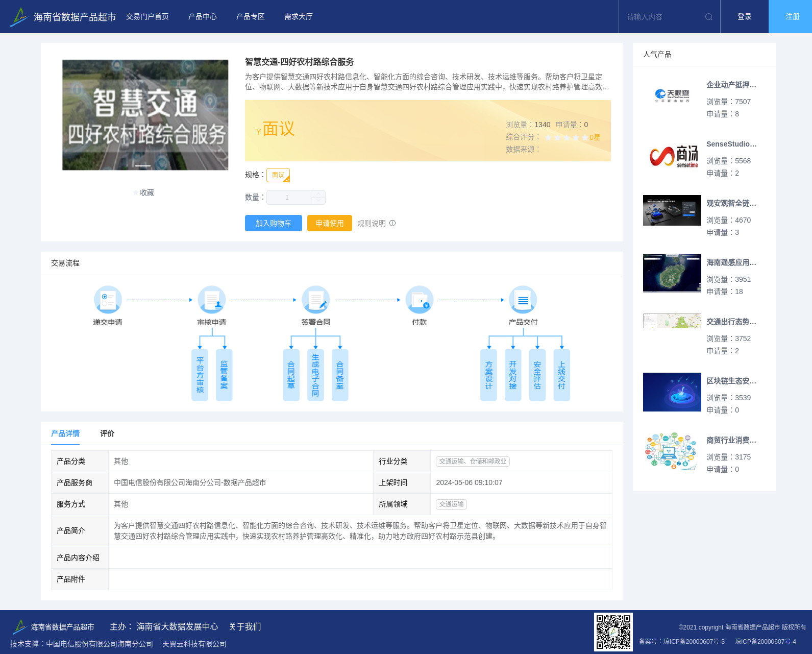Image resolution: width=812 pixels, height=654 pixels.
Task: Click the 合同起草 sub-step box
Action: [291, 375]
